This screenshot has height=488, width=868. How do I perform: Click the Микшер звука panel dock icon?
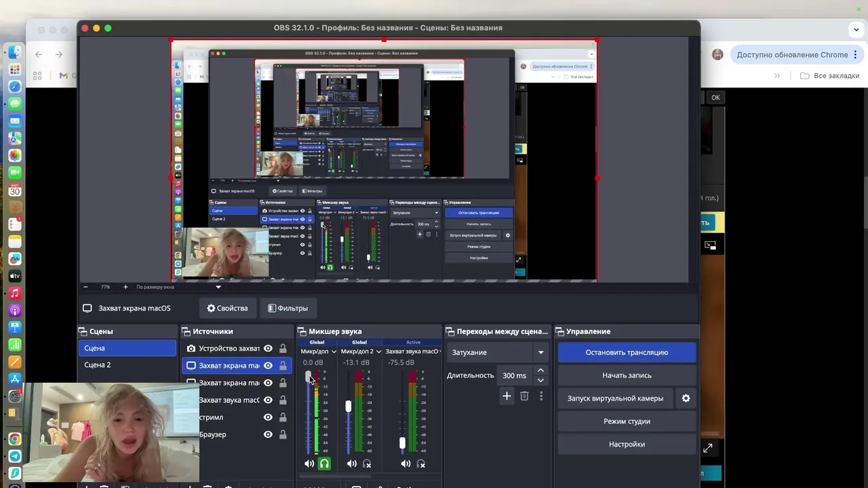[x=302, y=331]
